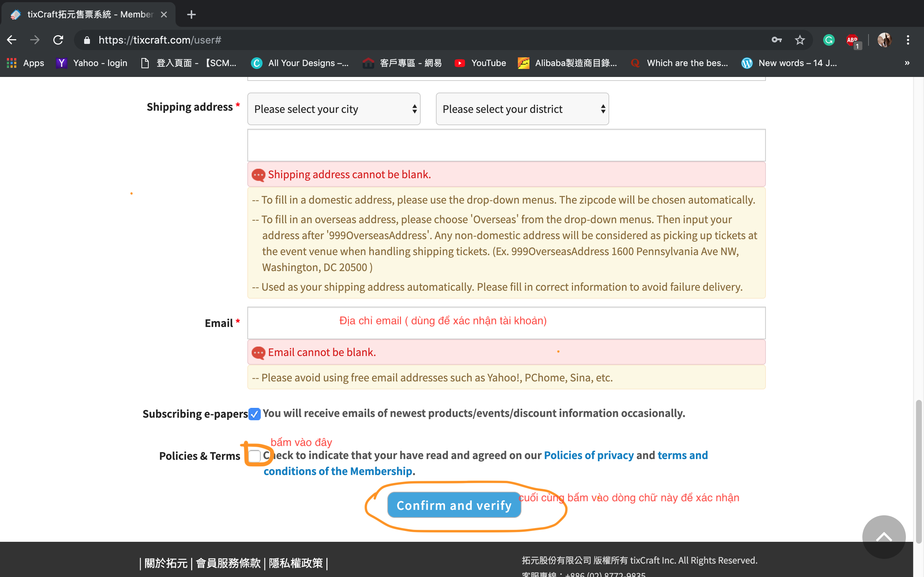
Task: Click the scroll-to-top arrow button
Action: pos(884,537)
